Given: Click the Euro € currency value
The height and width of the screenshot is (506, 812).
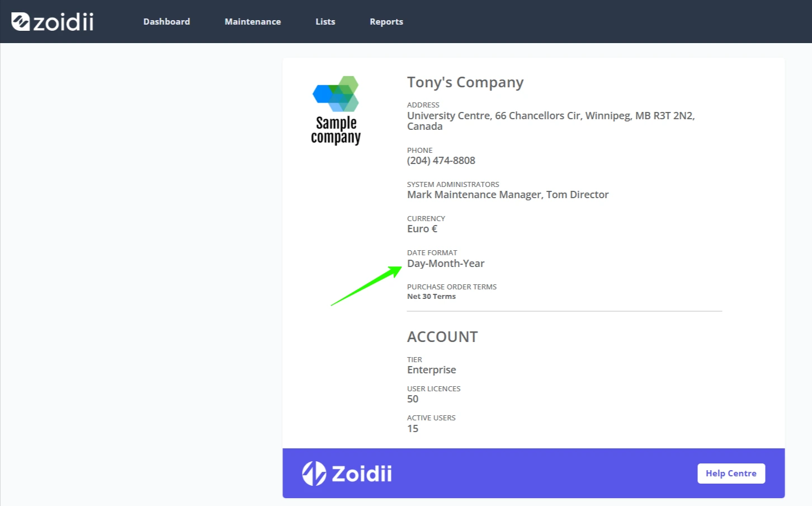Looking at the screenshot, I should click(422, 229).
